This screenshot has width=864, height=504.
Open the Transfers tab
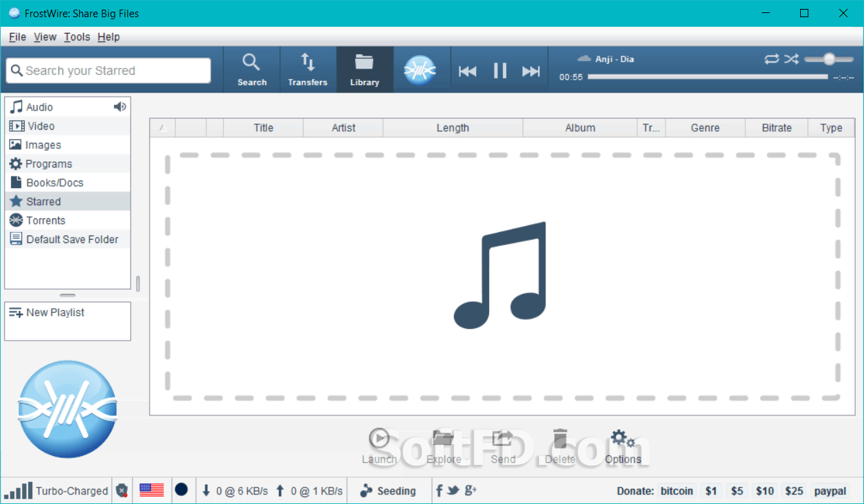(308, 69)
